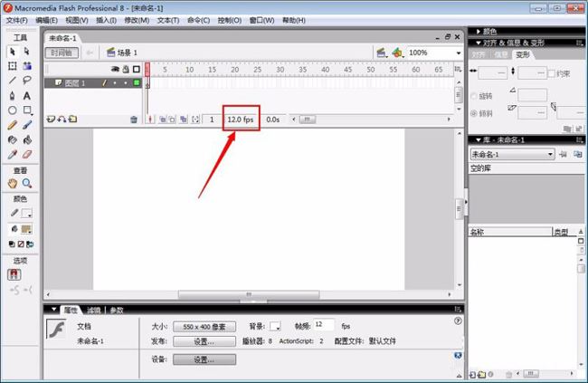Open the 修改(M) menu
Viewport: 588px width, 383px height.
tap(137, 20)
